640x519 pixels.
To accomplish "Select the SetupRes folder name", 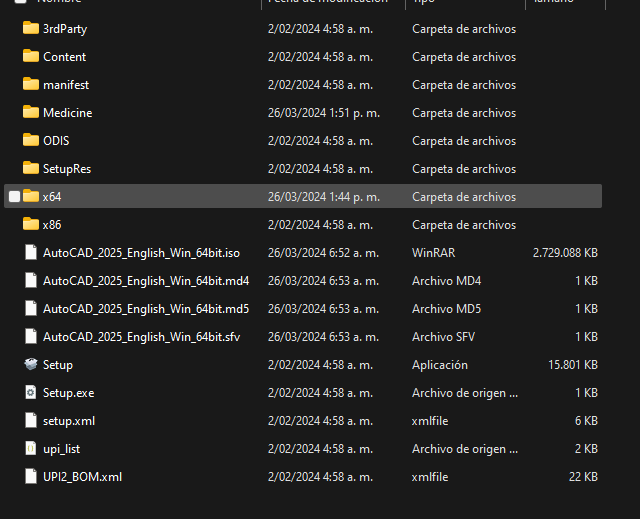I will click(67, 169).
